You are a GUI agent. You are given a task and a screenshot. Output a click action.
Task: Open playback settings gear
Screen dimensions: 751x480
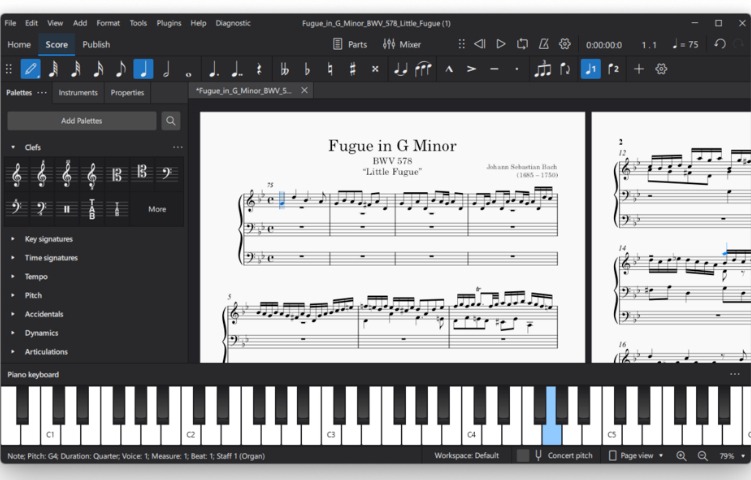click(565, 44)
